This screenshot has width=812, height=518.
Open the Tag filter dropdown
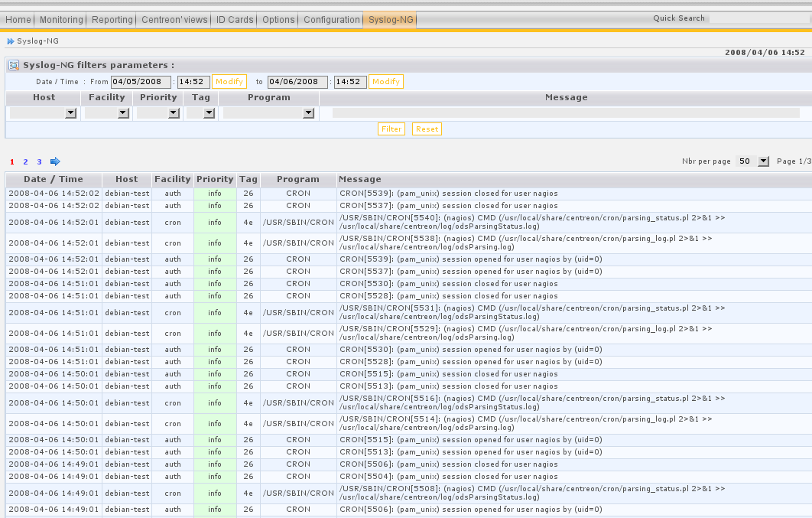(x=201, y=113)
